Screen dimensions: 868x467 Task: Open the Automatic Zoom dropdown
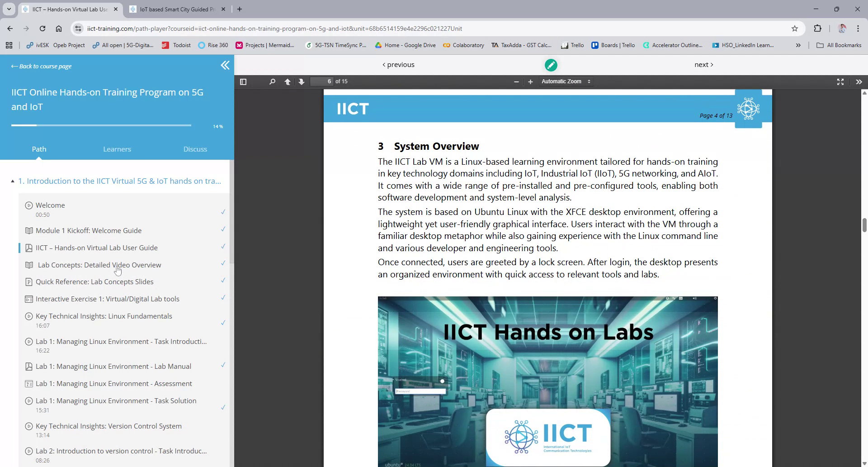coord(566,81)
